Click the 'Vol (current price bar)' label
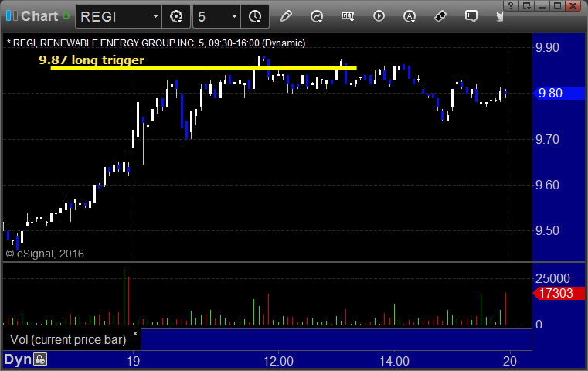 [68, 339]
